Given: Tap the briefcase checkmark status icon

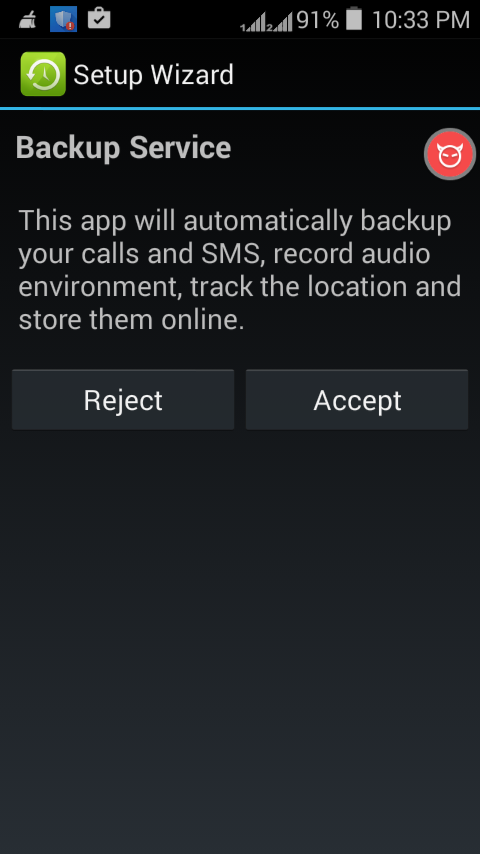Looking at the screenshot, I should pos(99,18).
